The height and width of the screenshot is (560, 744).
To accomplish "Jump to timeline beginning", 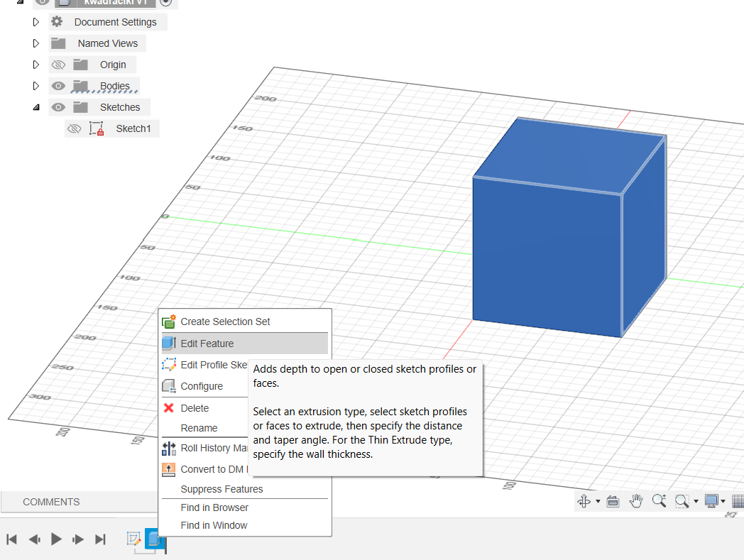I will 12,539.
